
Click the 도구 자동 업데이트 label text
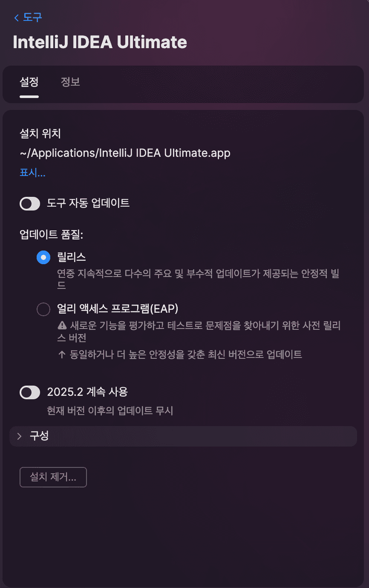pos(88,203)
